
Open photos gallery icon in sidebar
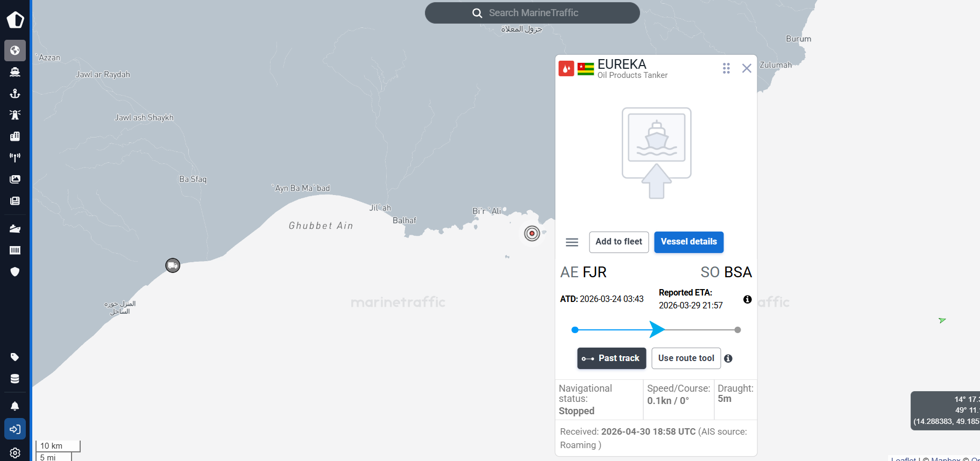[15, 179]
